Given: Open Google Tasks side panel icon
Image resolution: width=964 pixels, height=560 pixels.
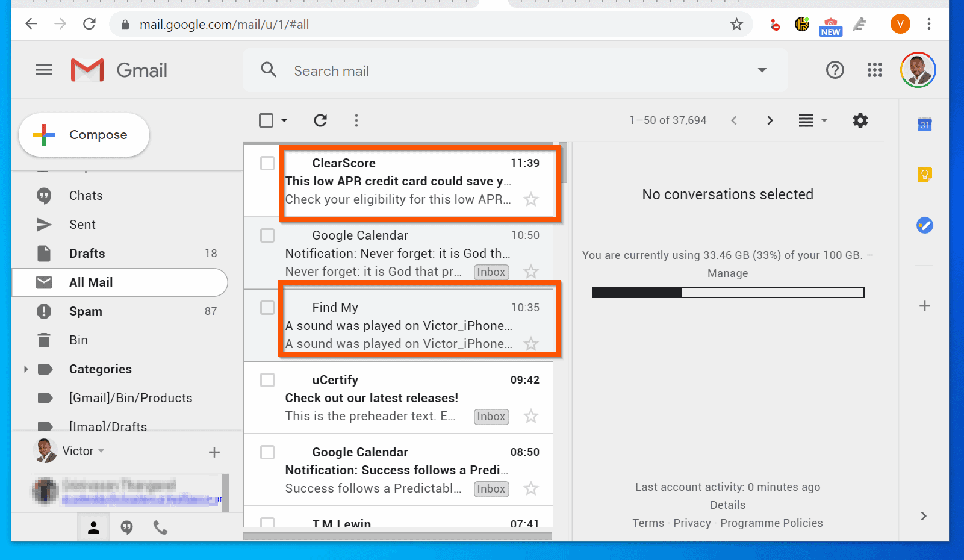Looking at the screenshot, I should (x=925, y=225).
